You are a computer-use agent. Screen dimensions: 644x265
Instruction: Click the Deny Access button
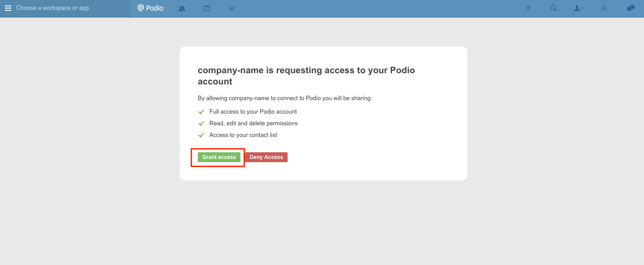(266, 157)
